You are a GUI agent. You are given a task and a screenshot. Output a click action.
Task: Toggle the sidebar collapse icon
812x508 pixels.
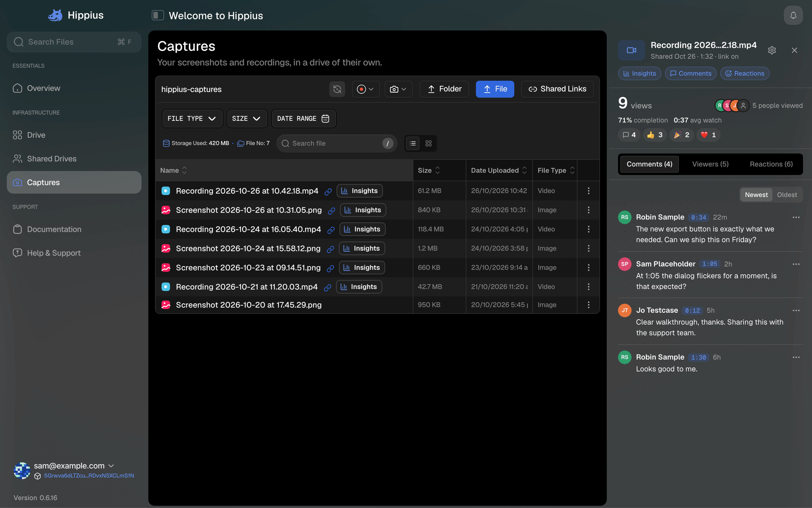point(158,15)
